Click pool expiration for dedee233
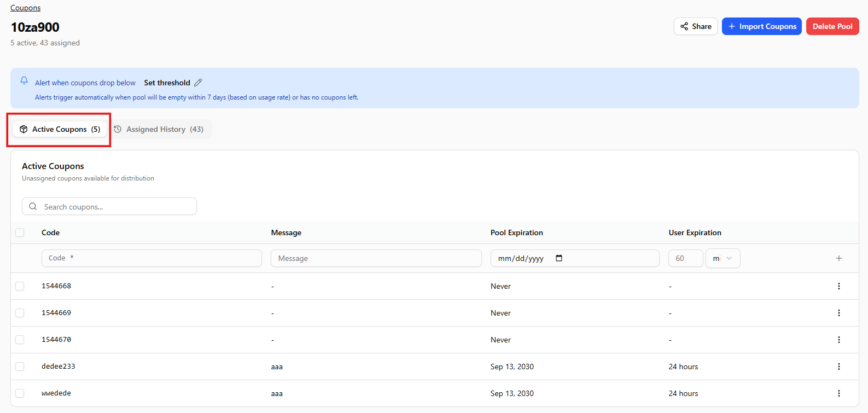The image size is (868, 413). (512, 367)
